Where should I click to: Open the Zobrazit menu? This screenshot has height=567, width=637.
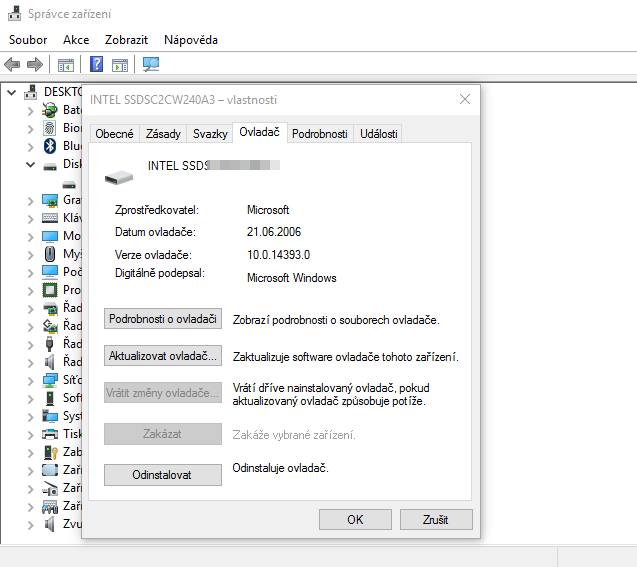pos(126,40)
